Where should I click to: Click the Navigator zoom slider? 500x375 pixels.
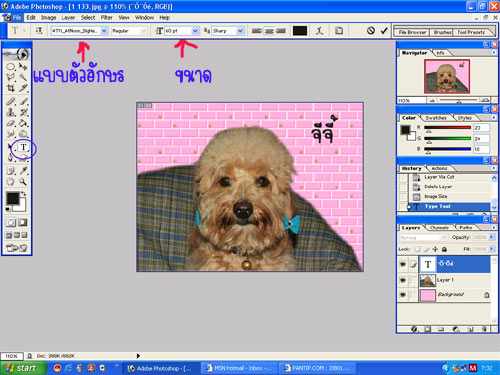pos(459,100)
